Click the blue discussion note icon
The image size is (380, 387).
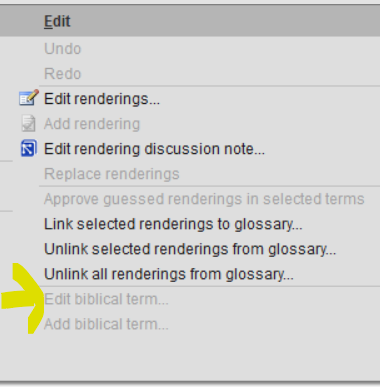pos(28,148)
